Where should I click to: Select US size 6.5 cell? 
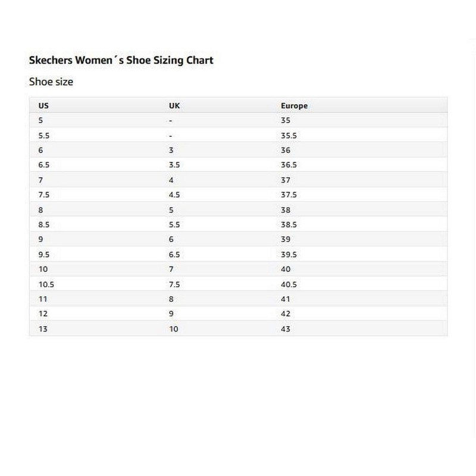coord(43,165)
